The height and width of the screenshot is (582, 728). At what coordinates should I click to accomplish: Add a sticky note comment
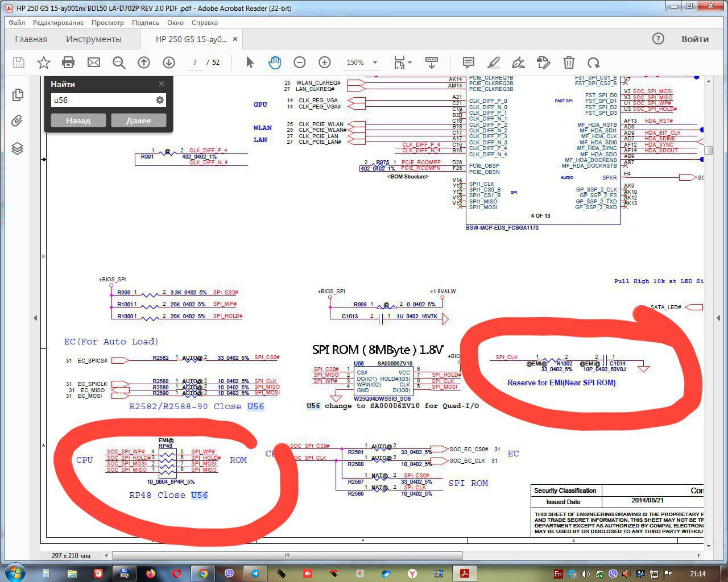[469, 63]
